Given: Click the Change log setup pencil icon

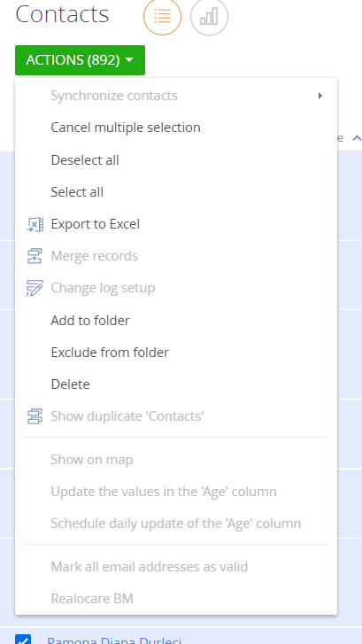Looking at the screenshot, I should (x=35, y=288).
